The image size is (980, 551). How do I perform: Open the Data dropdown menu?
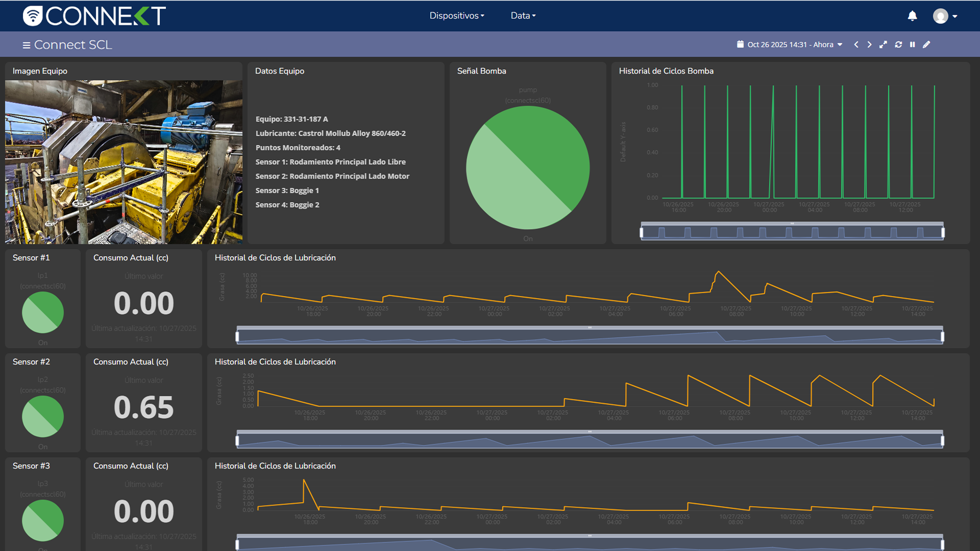pos(523,16)
